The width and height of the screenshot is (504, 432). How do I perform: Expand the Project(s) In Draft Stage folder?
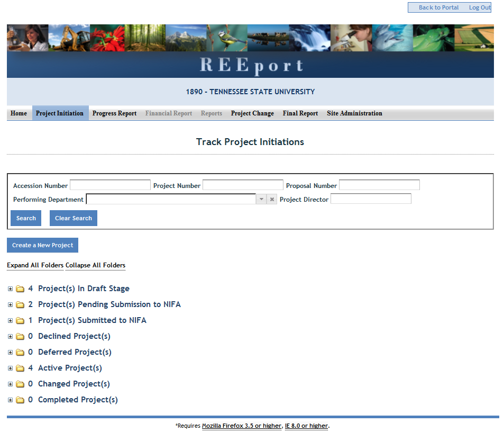pos(10,289)
